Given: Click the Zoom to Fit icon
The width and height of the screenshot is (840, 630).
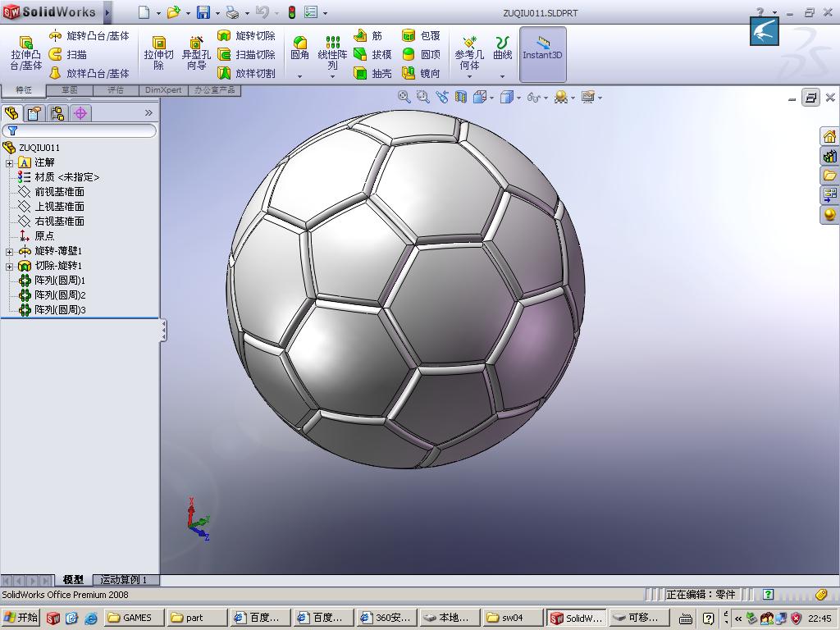Looking at the screenshot, I should 404,97.
